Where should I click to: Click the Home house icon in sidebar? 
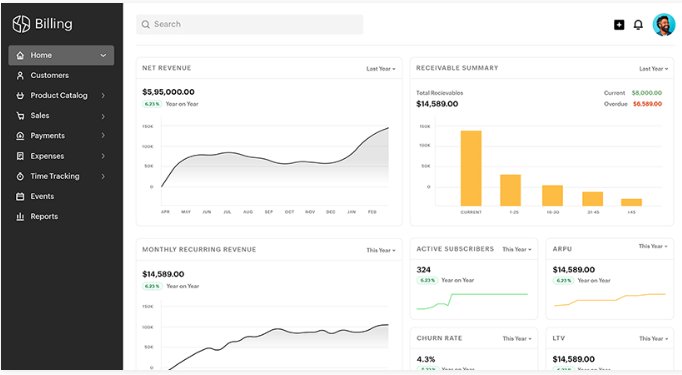point(20,56)
